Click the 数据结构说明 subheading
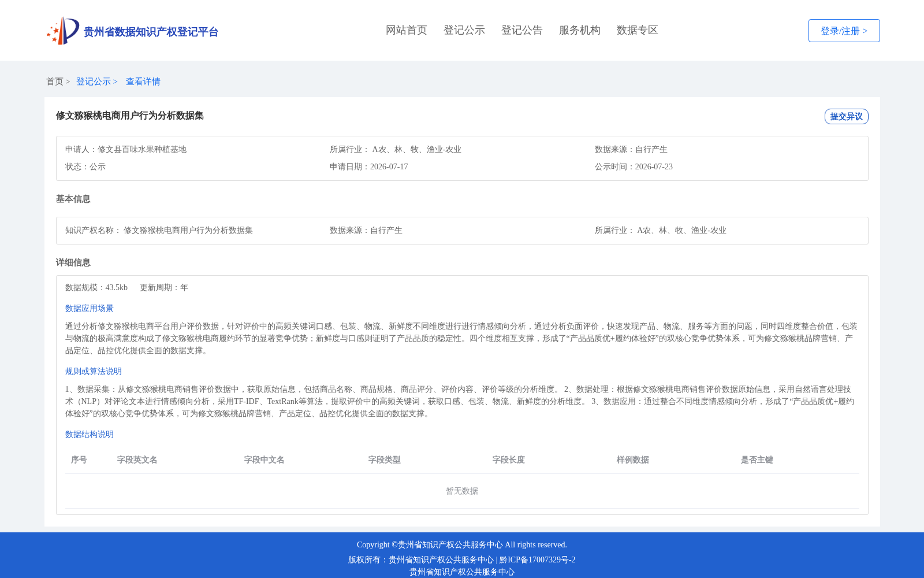924x578 pixels. [90, 434]
